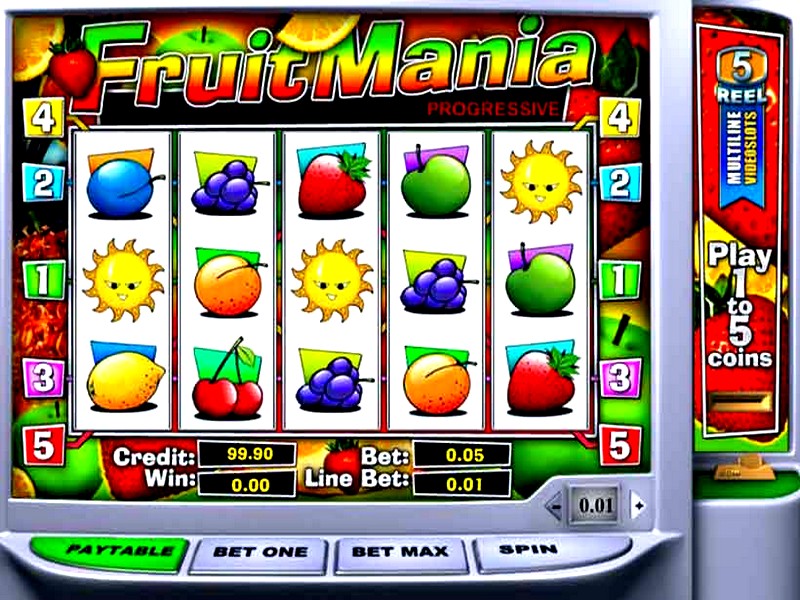Select the BET MAX button
Image resolution: width=800 pixels, height=600 pixels.
401,554
